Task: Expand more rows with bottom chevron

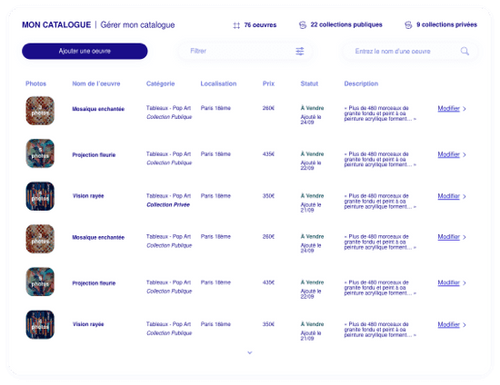Action: pos(250,353)
